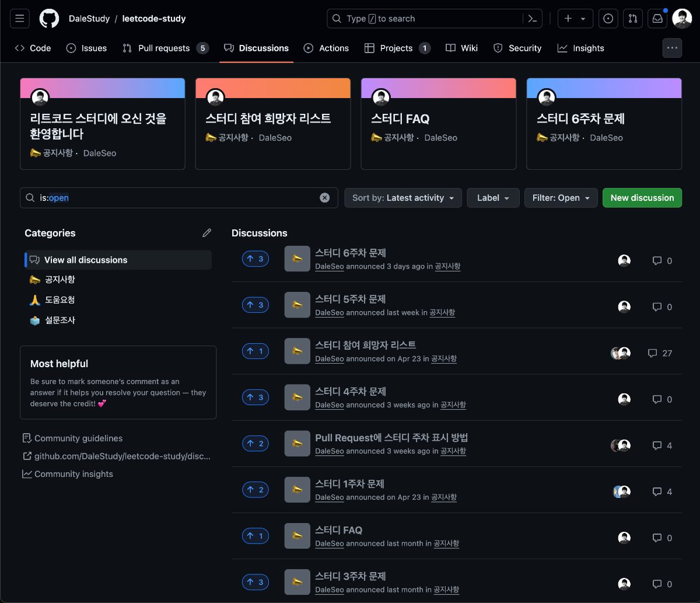This screenshot has height=603, width=700.
Task: Upvote the 스터디 FAQ discussion
Action: [256, 535]
